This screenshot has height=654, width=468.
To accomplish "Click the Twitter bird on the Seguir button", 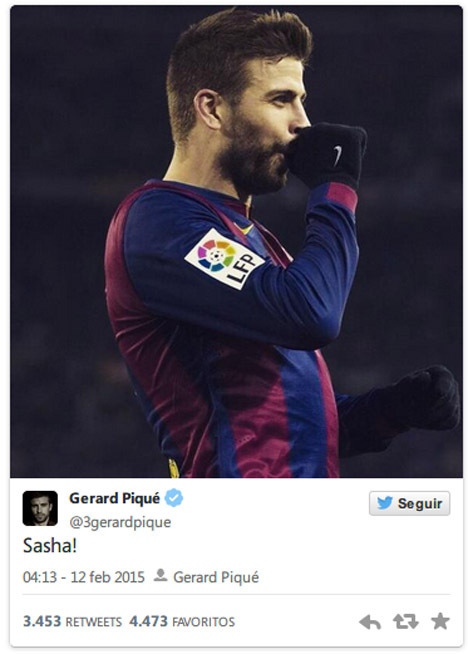I will pos(384,503).
